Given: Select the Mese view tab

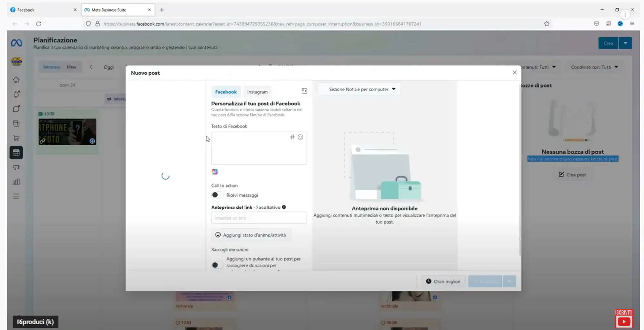Looking at the screenshot, I should 71,67.
